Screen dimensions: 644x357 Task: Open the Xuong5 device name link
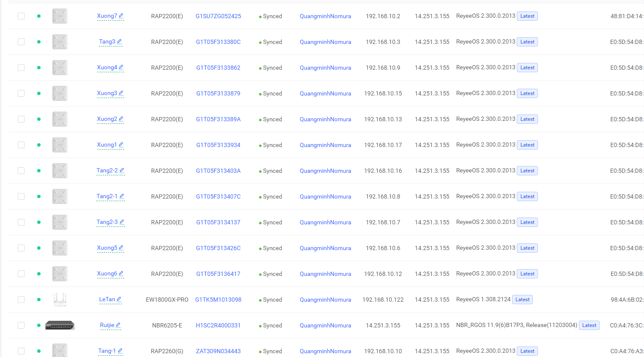107,248
